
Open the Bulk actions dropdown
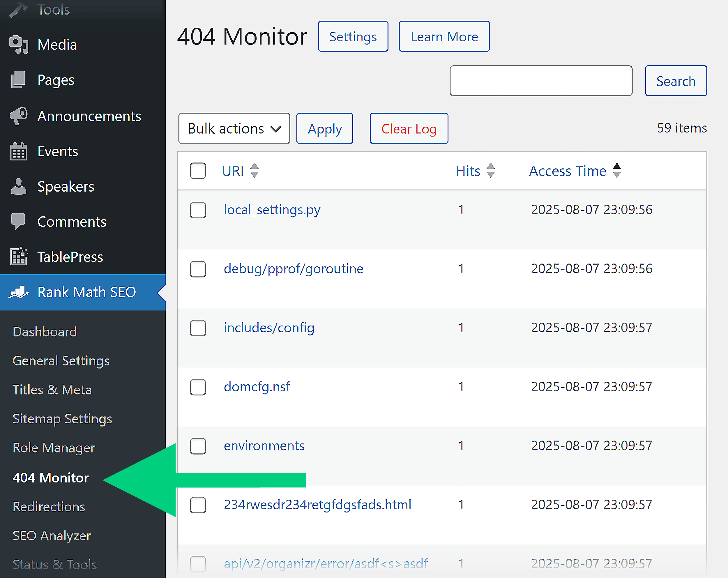click(234, 128)
